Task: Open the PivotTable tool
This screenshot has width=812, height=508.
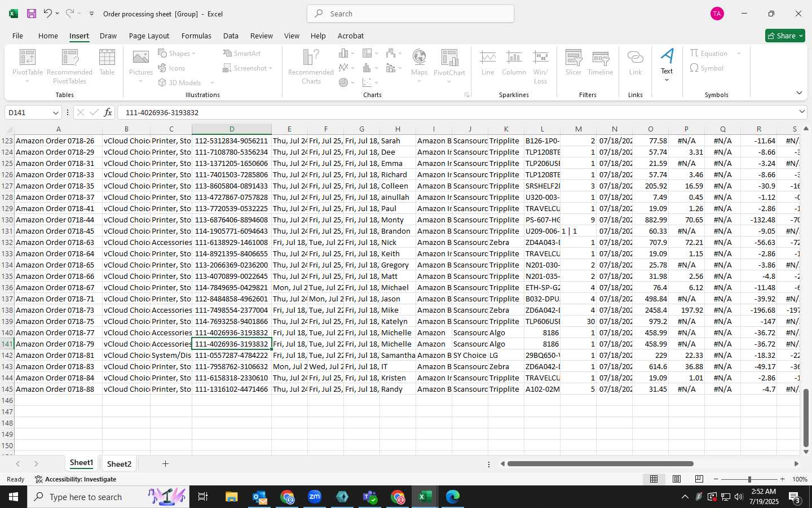Action: (x=28, y=67)
